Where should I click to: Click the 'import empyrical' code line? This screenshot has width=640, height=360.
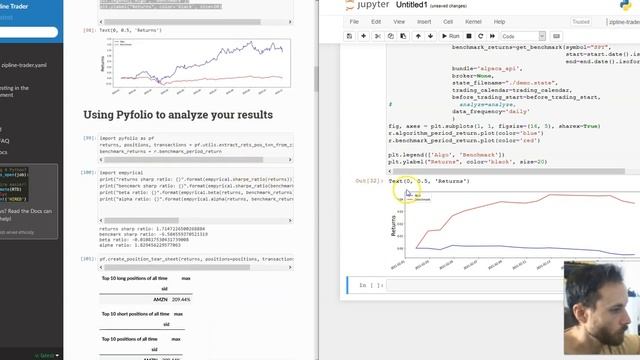121,173
